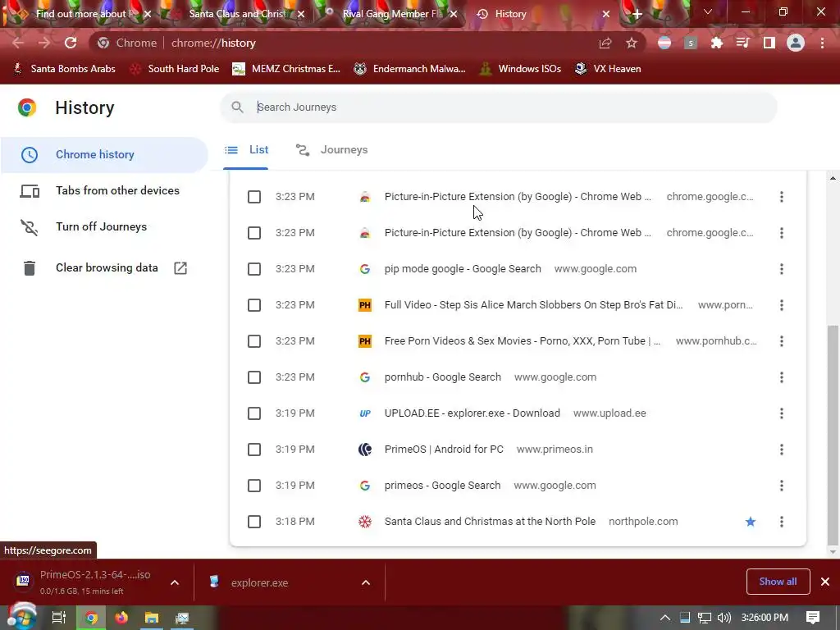Open the Extensions puzzle-piece menu
Screen dimensions: 840x630
click(717, 43)
